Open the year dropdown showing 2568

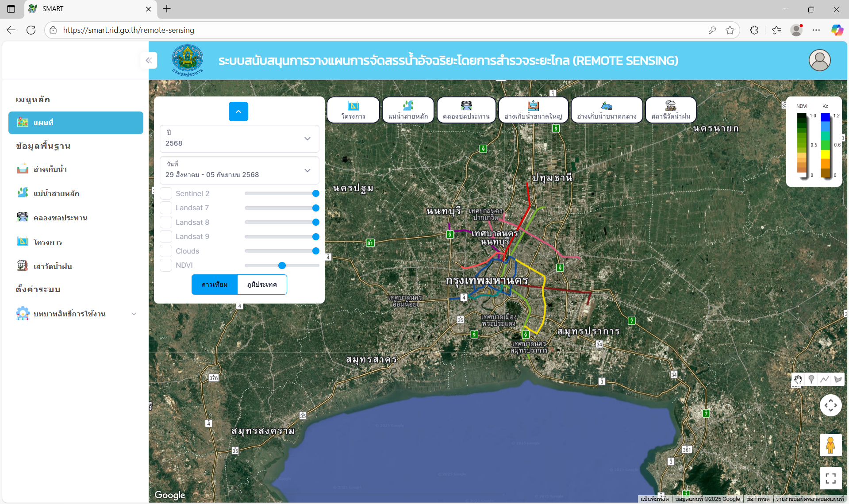[x=239, y=139]
